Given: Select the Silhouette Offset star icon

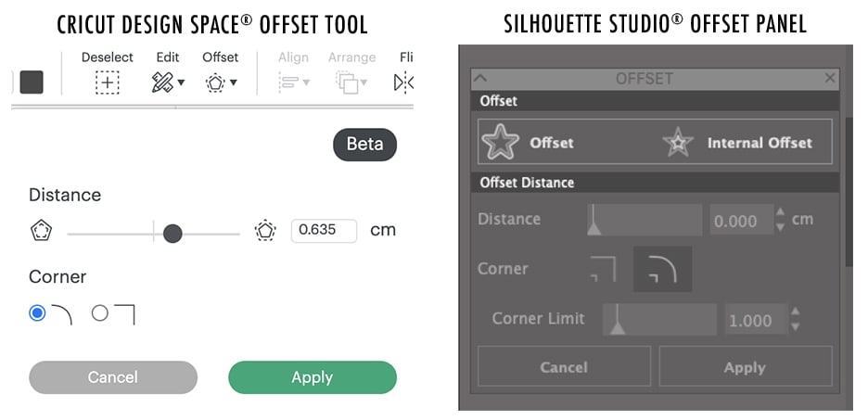Looking at the screenshot, I should [500, 142].
